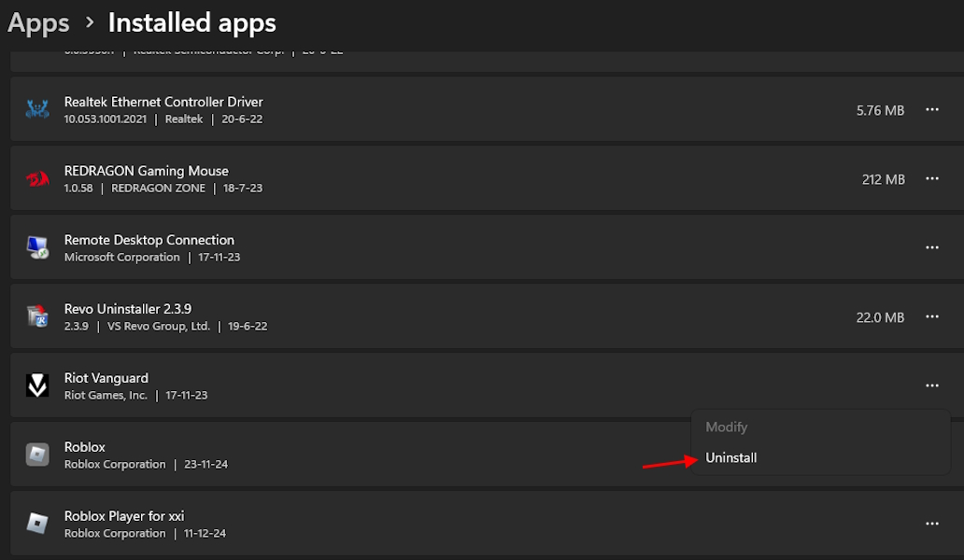Click the Remote Desktop Connection icon
Viewport: 964px width, 560px height.
click(x=37, y=246)
